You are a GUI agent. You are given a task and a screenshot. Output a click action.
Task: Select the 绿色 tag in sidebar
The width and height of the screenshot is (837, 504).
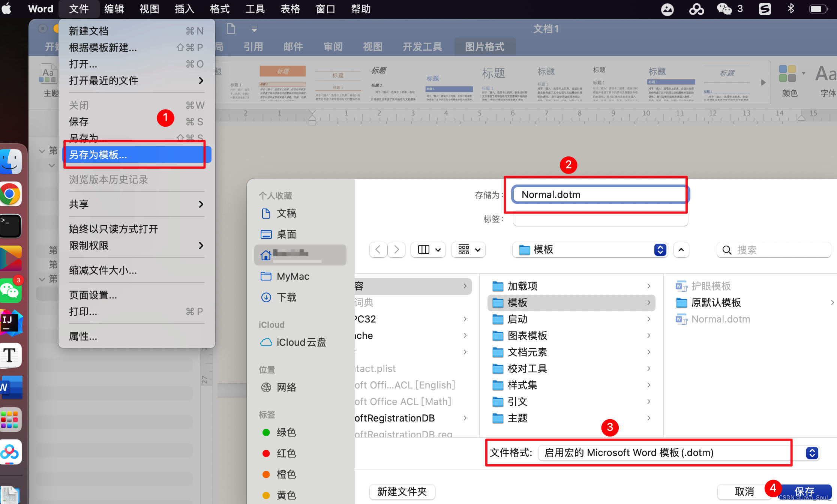point(286,432)
